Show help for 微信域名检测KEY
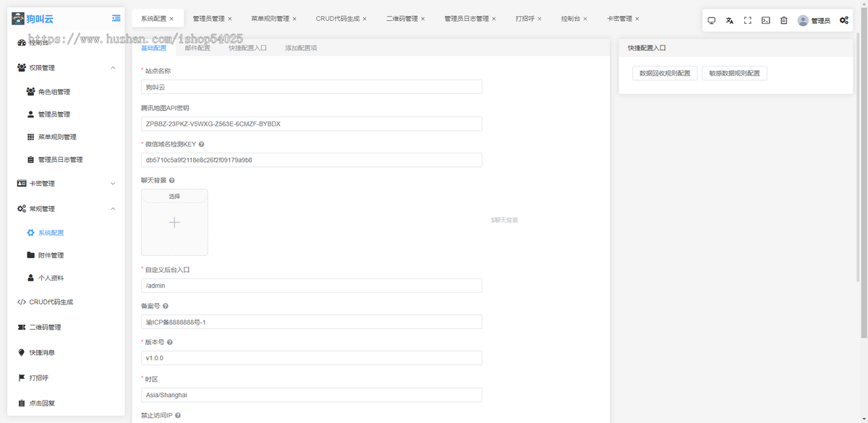Viewport: 868px width, 423px height. pyautogui.click(x=201, y=145)
